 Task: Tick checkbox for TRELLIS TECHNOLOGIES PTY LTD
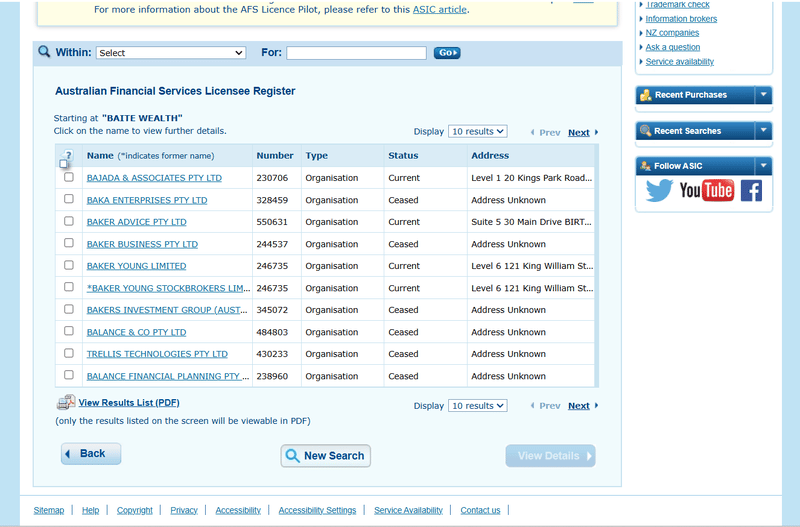point(69,353)
